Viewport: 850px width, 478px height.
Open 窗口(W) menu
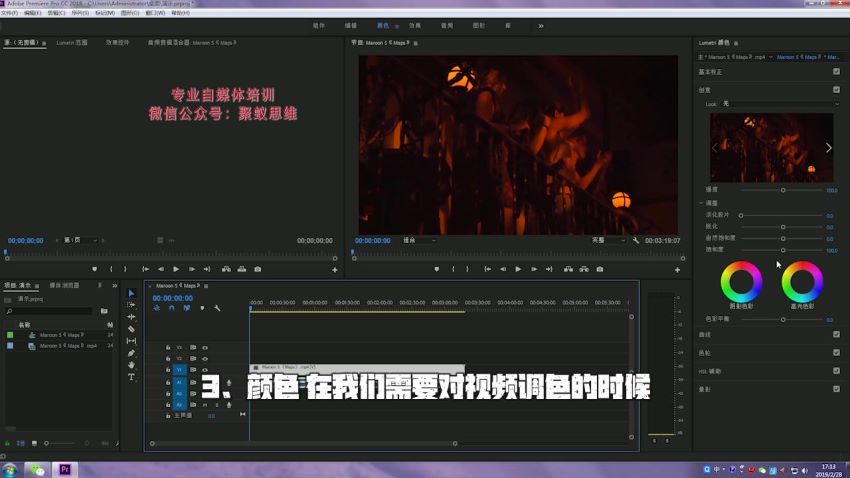click(155, 12)
